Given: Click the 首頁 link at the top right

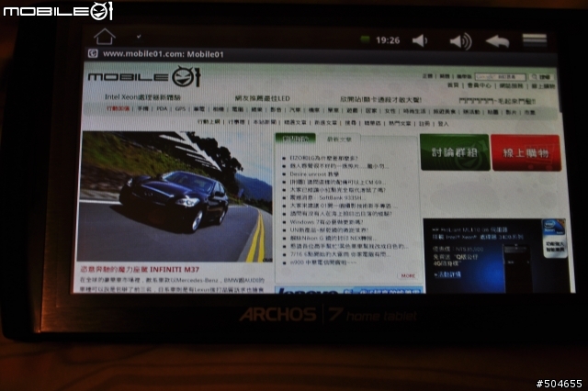Looking at the screenshot, I should pos(453,85).
